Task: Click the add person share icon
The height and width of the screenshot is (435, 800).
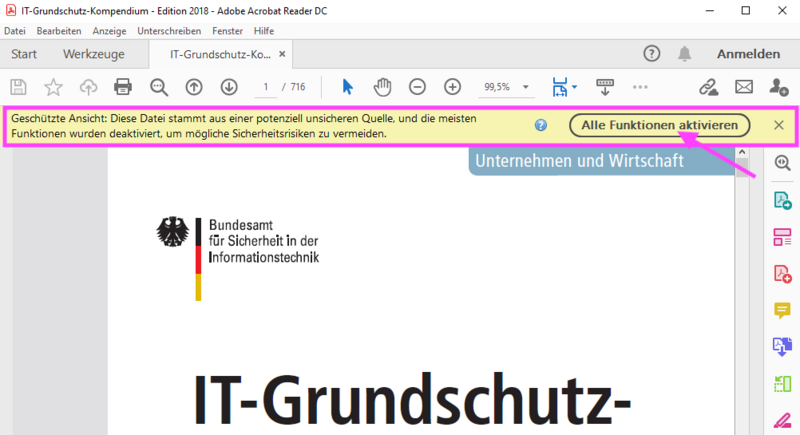Action: [x=779, y=87]
